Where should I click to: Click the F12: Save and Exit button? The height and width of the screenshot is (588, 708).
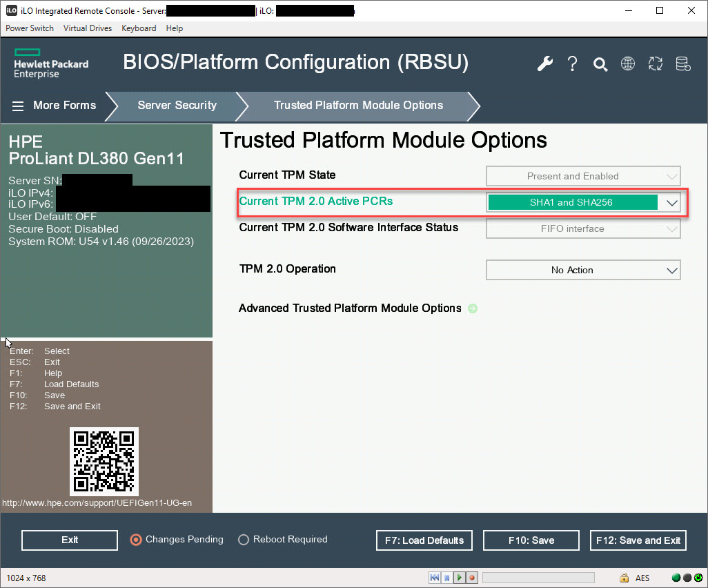(638, 540)
